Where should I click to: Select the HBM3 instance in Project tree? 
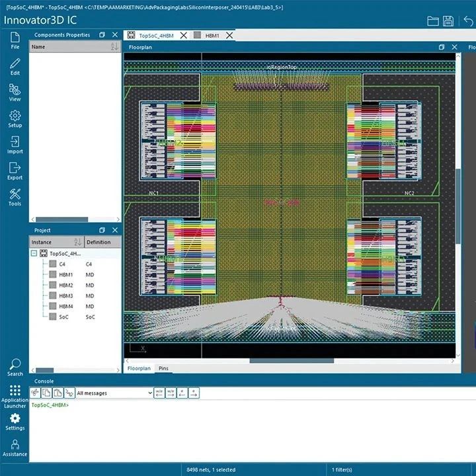(66, 296)
